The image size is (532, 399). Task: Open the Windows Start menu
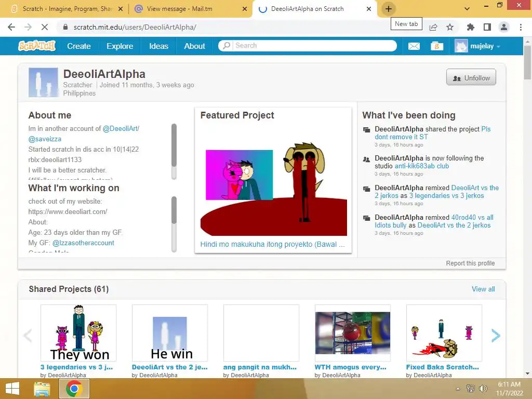tap(12, 389)
